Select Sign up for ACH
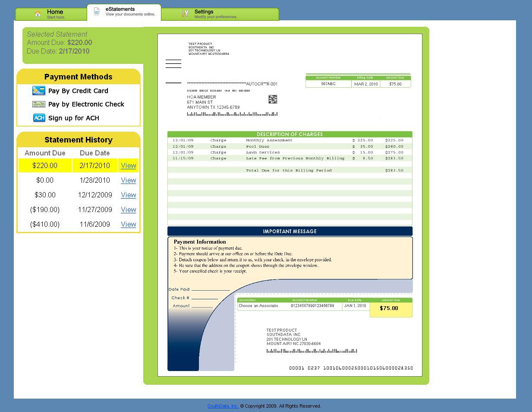 pyautogui.click(x=73, y=118)
